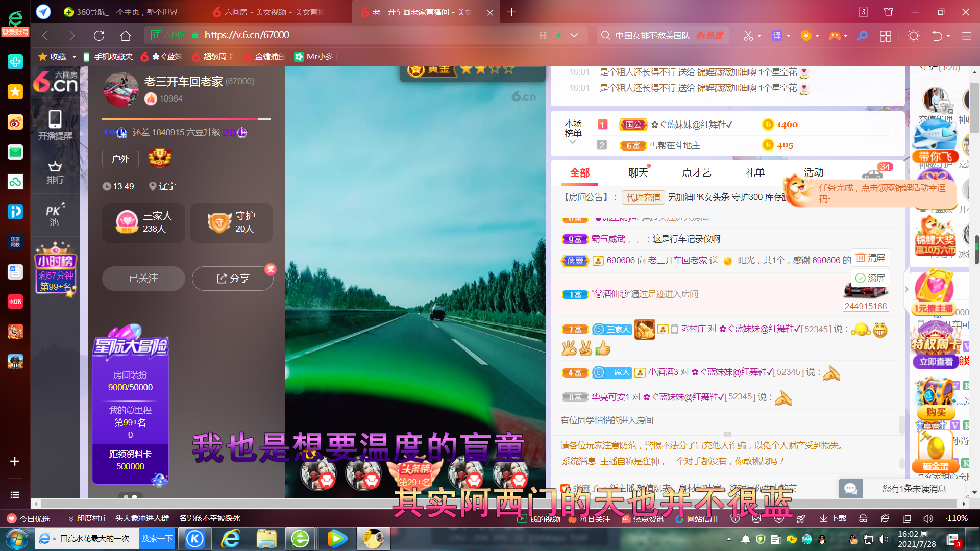980x551 pixels.
Task: Go to the browser home page icon
Action: click(x=126, y=36)
